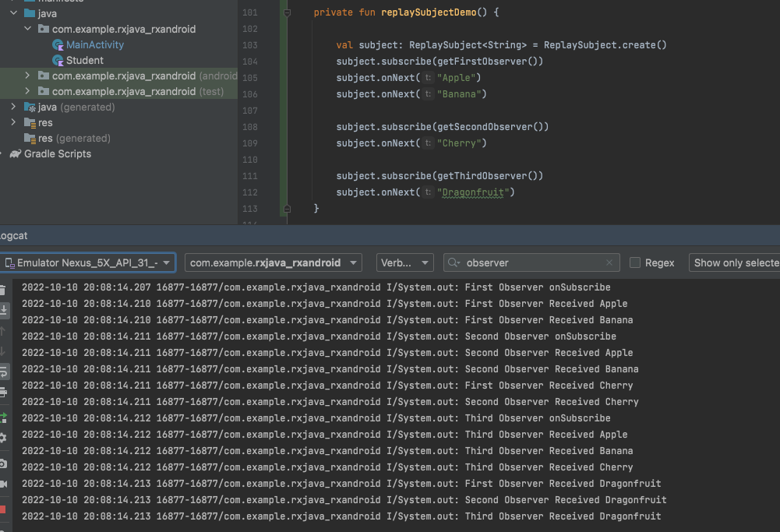Viewport: 780px width, 532px height.
Task: Collapse the com.example.rxjava_rxandroid package
Action: 28,29
